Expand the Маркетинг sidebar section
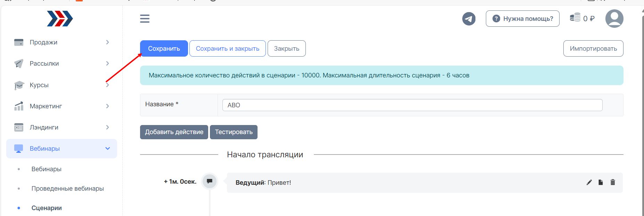The image size is (644, 216). tap(62, 106)
